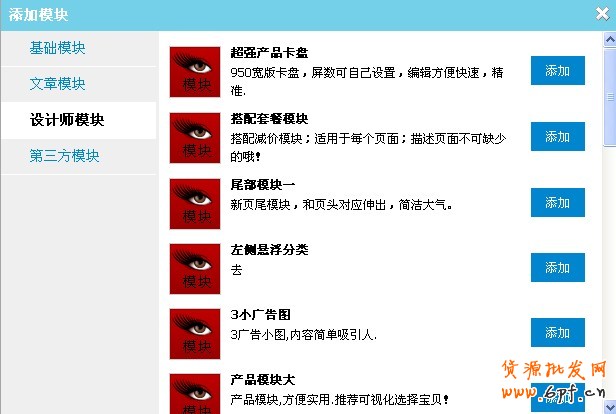This screenshot has height=414, width=616.
Task: Click the 左侧悬浮分类 module eye icon
Action: (195, 269)
